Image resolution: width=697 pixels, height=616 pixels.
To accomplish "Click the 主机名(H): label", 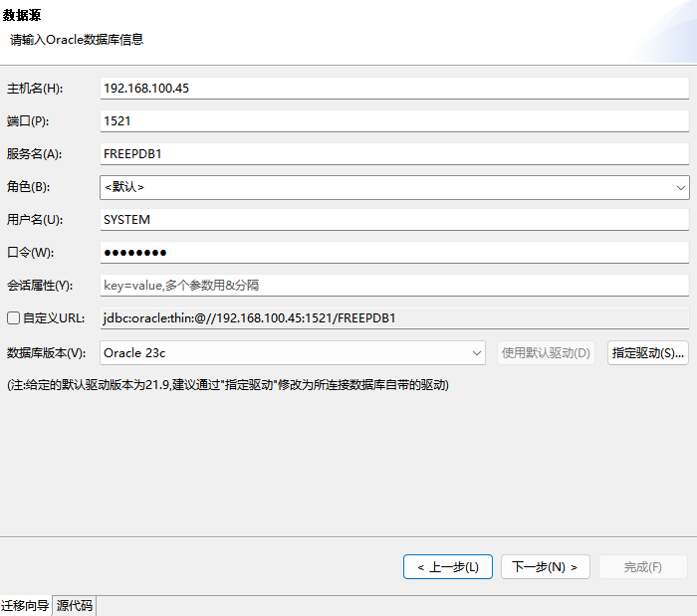I will (x=35, y=89).
